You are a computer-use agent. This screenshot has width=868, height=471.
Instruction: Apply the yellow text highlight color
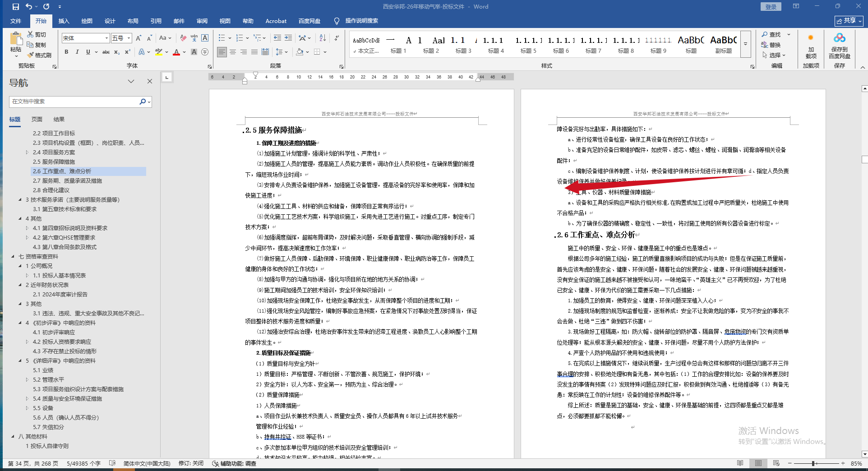click(158, 52)
